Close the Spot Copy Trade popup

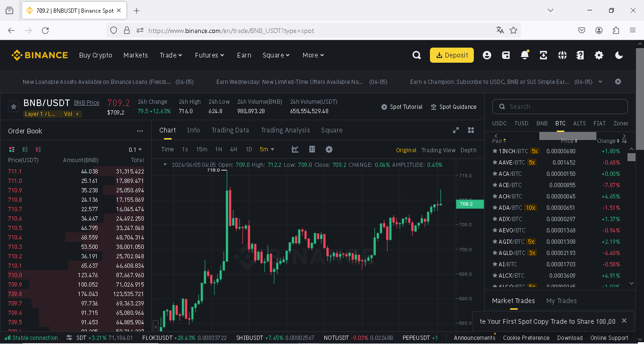(x=624, y=321)
